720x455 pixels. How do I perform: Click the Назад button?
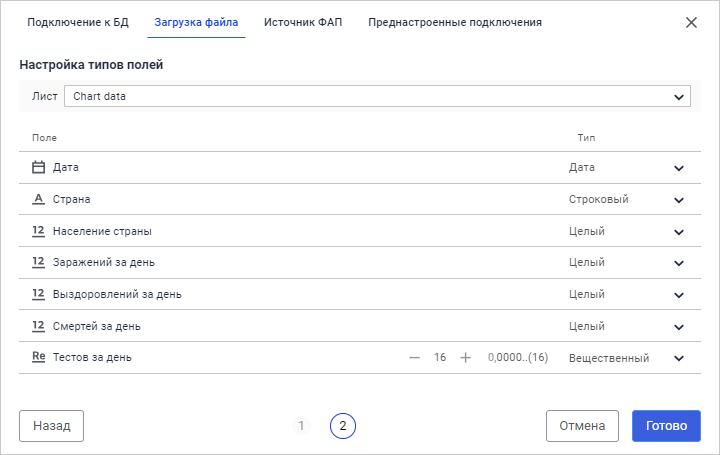51,425
